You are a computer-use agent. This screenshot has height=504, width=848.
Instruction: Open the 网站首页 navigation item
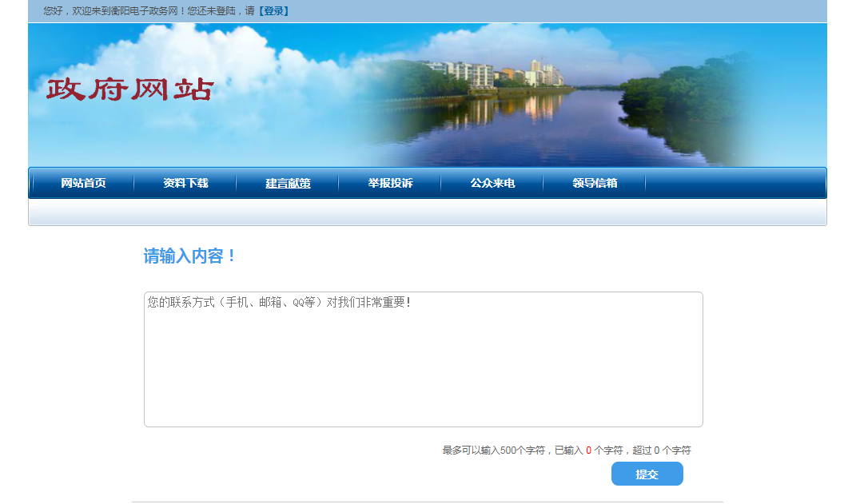click(83, 183)
